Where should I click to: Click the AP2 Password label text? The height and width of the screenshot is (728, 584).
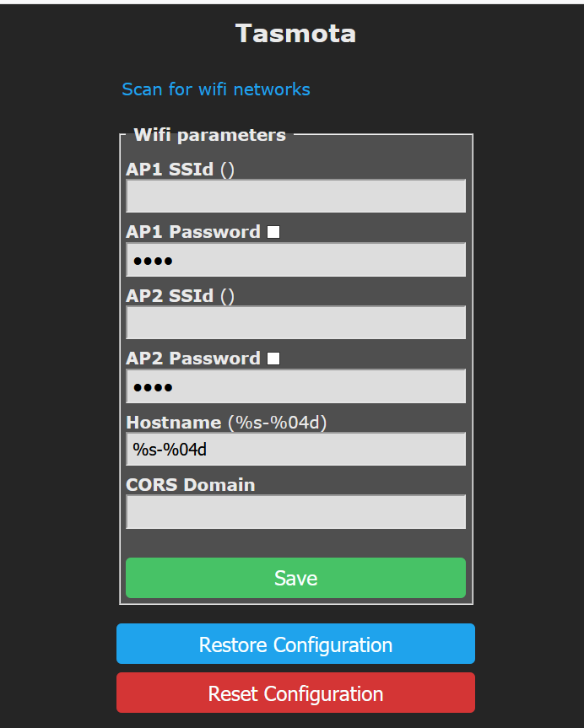pyautogui.click(x=193, y=359)
